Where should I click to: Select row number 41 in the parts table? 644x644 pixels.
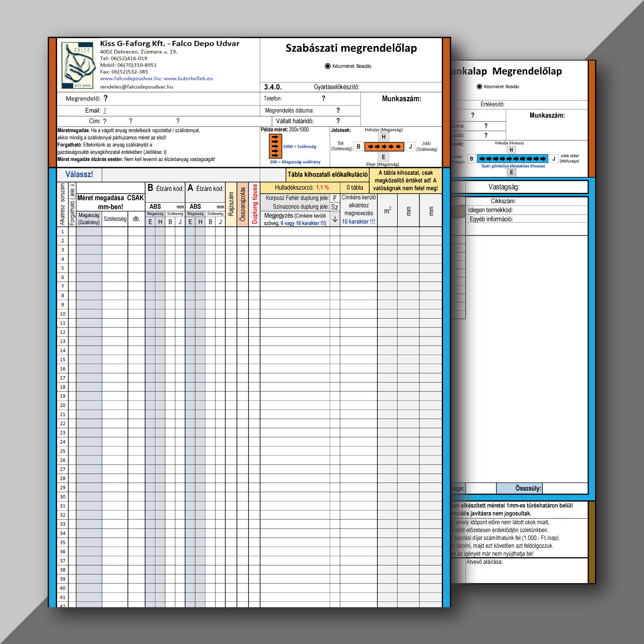click(x=63, y=597)
